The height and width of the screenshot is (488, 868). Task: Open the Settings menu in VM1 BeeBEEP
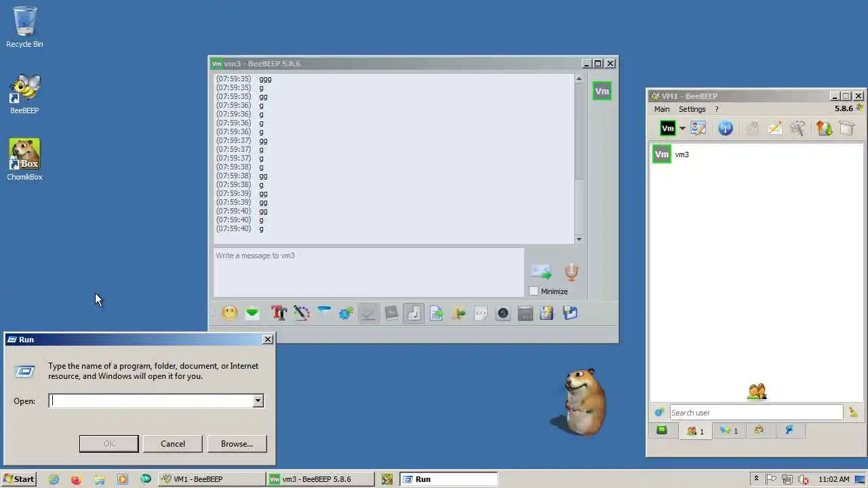[692, 109]
